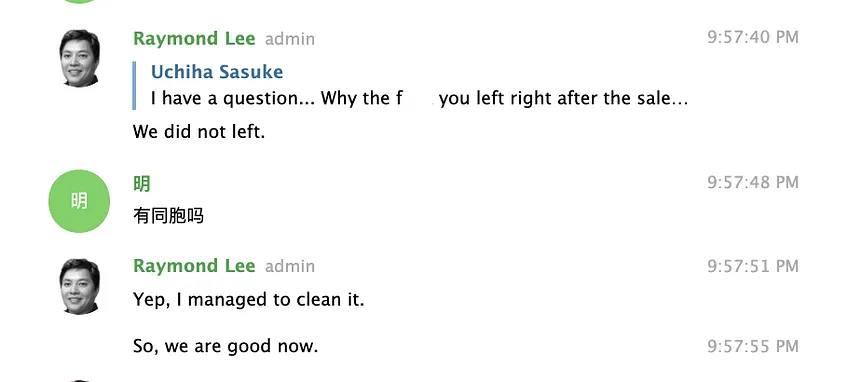This screenshot has width=848, height=382.
Task: Click the admin badge on the 9:57:51 PM message
Action: (x=290, y=267)
